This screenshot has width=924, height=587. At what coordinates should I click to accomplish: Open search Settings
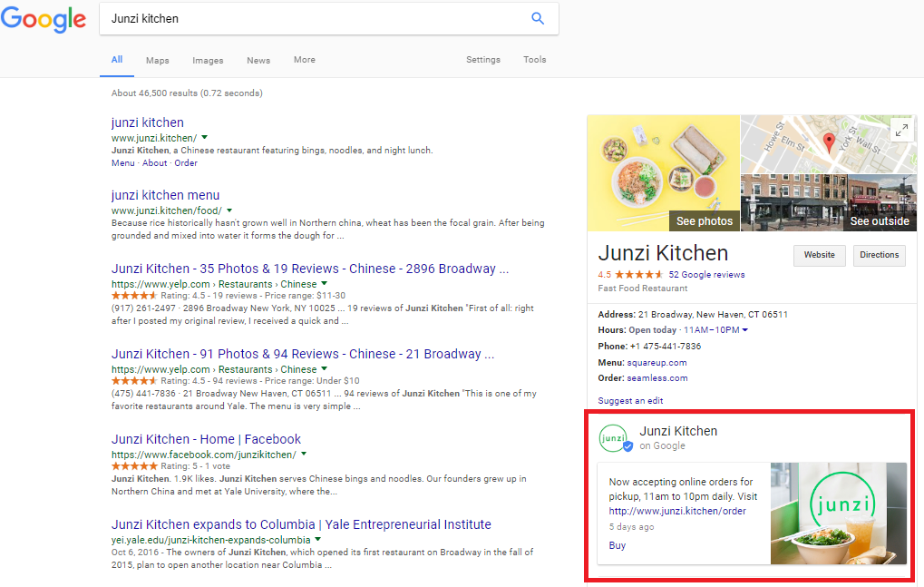click(482, 60)
